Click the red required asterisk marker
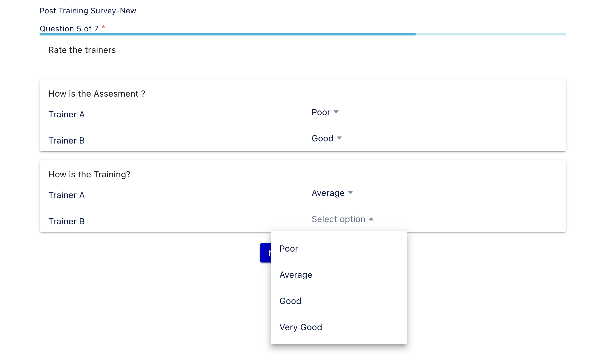The height and width of the screenshot is (364, 592). [103, 27]
